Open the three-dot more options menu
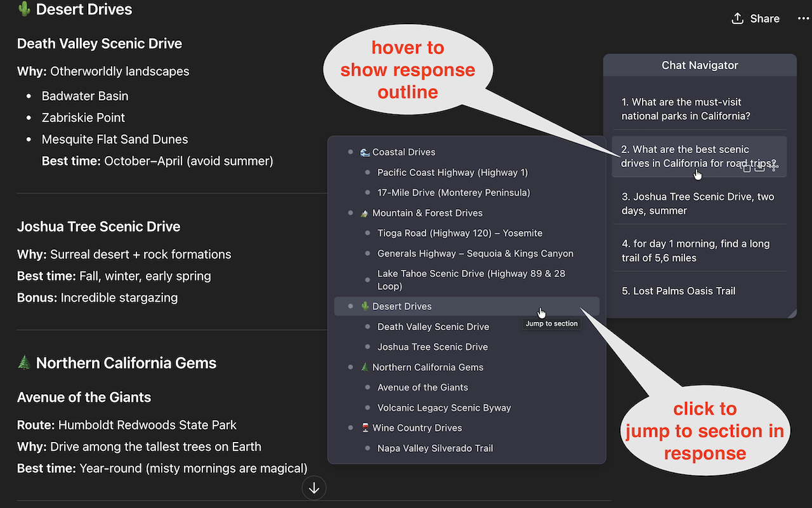Viewport: 812px width, 508px height. 803,18
